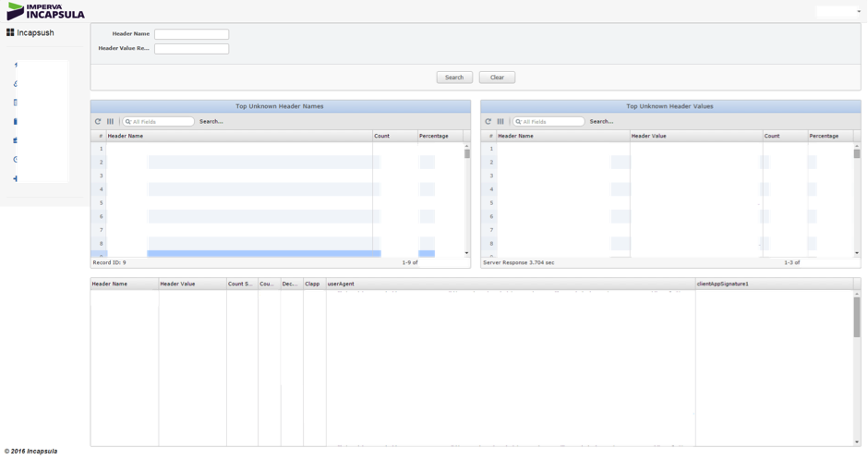Select row 2 in Top Unknown Header Values
Screen dimensions: 868x460
[667, 163]
